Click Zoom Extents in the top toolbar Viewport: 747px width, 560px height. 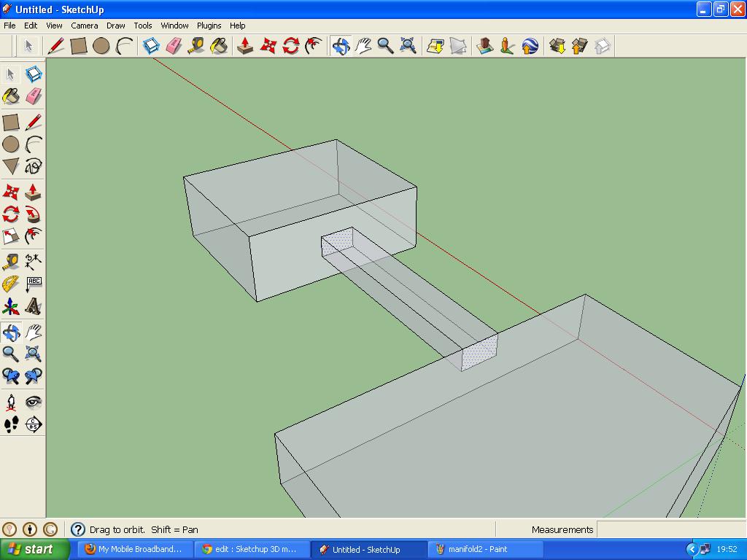click(409, 46)
